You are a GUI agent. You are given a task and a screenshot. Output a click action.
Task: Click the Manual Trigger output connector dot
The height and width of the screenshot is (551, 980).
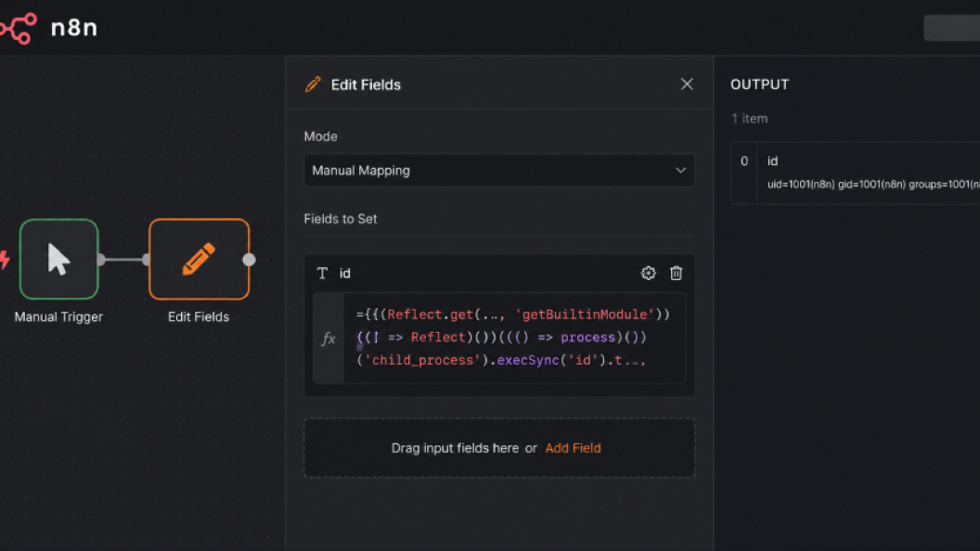pos(101,260)
